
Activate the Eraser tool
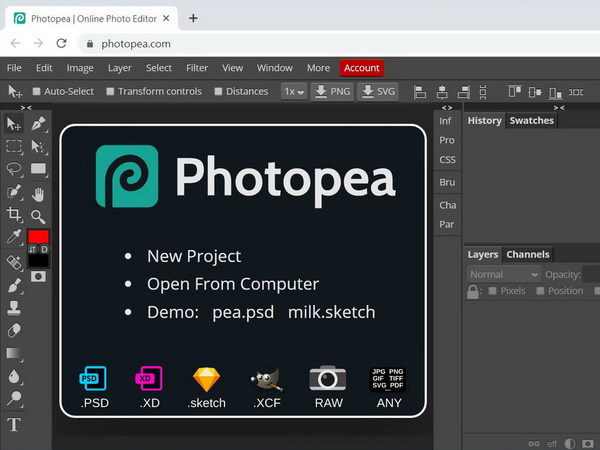click(x=14, y=330)
